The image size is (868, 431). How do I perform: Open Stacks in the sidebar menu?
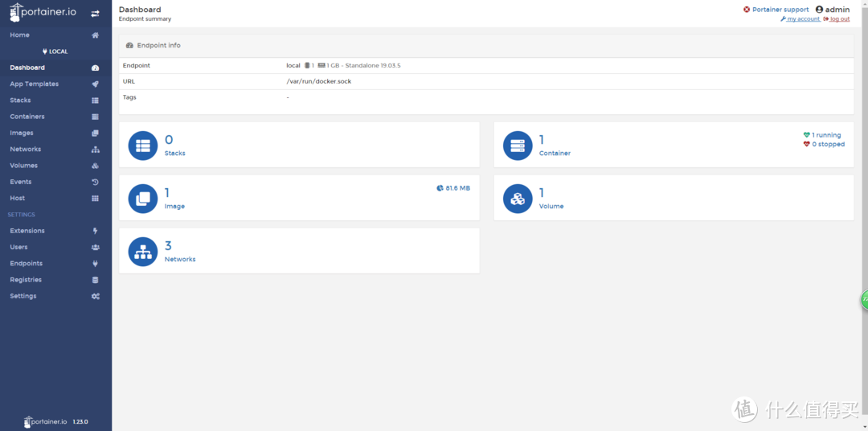coord(20,101)
